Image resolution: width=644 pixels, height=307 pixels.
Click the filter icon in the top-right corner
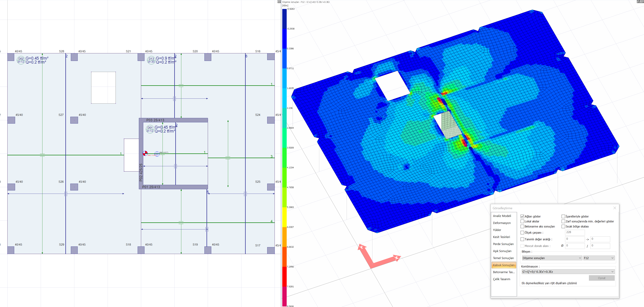(639, 1)
